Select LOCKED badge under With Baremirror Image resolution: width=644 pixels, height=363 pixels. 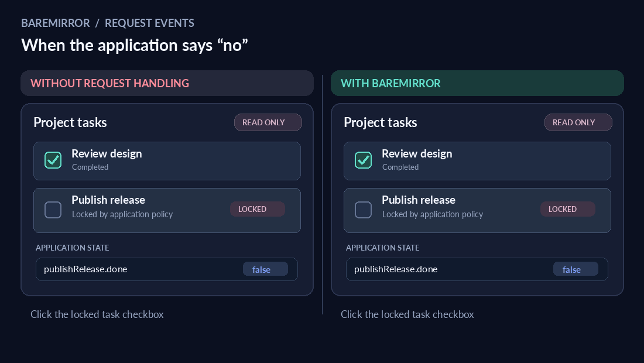[568, 209]
